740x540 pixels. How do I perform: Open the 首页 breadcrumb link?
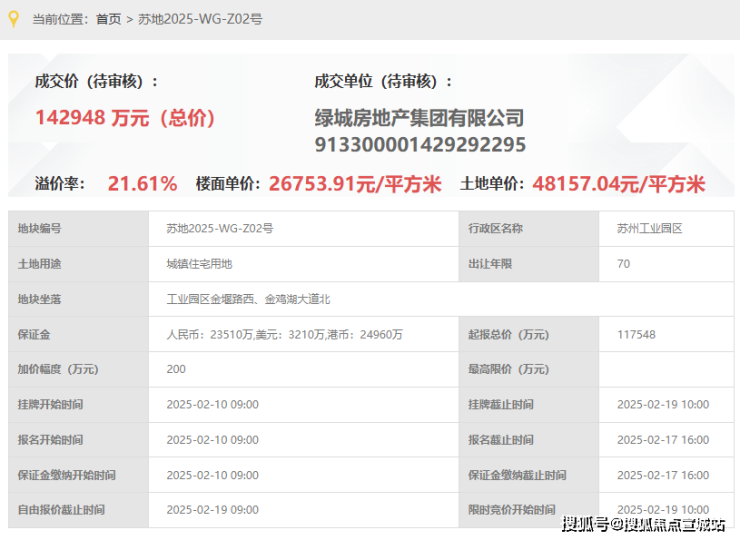click(109, 19)
